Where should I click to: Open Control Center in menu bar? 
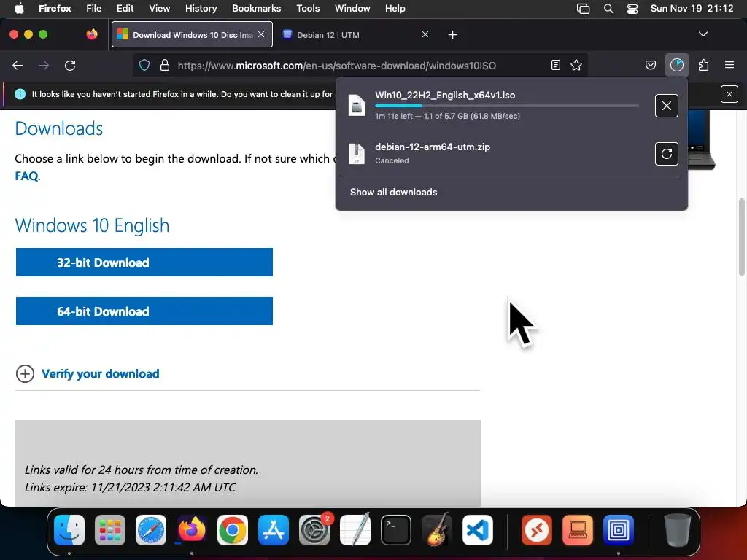click(632, 9)
